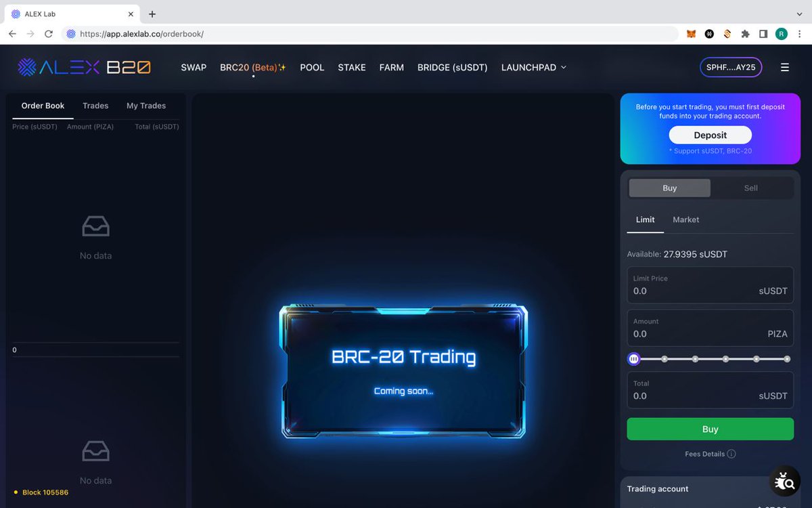Open the Order Book tab
The image size is (812, 508).
click(x=43, y=106)
